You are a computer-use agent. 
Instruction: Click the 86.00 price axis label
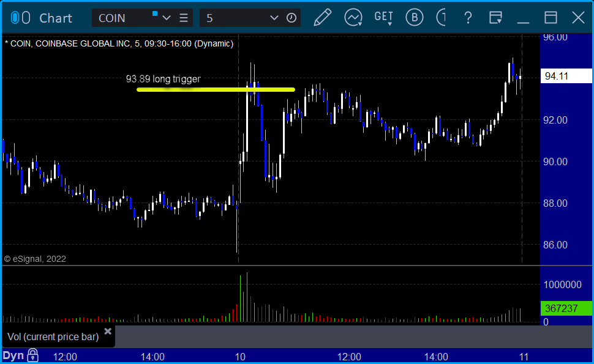tap(555, 245)
